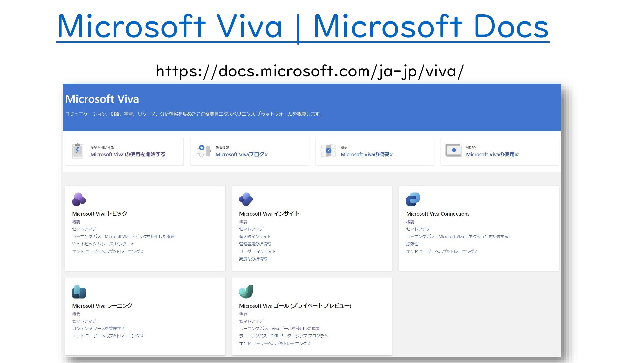
Task: Open ラーニング パス - トピックを使用した概要 link
Action: [x=123, y=237]
